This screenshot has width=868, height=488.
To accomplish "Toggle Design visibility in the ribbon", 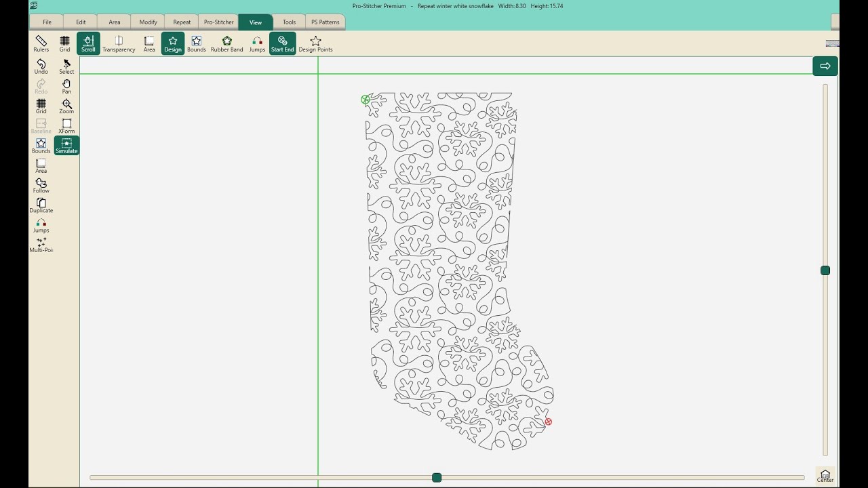I will pyautogui.click(x=173, y=44).
